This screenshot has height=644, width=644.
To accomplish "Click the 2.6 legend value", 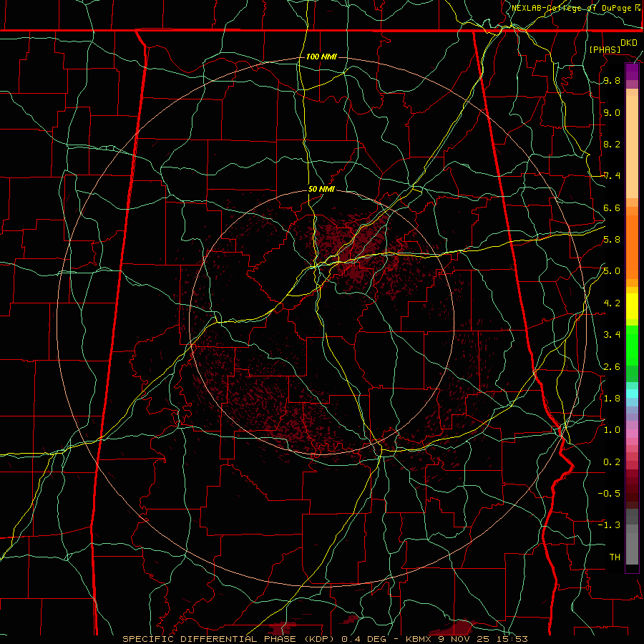I will (x=612, y=367).
